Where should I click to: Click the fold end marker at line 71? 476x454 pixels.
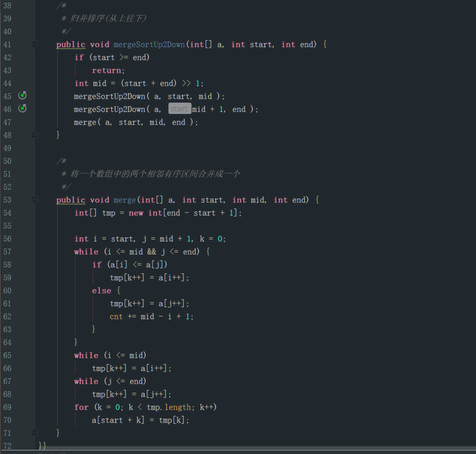(35, 432)
